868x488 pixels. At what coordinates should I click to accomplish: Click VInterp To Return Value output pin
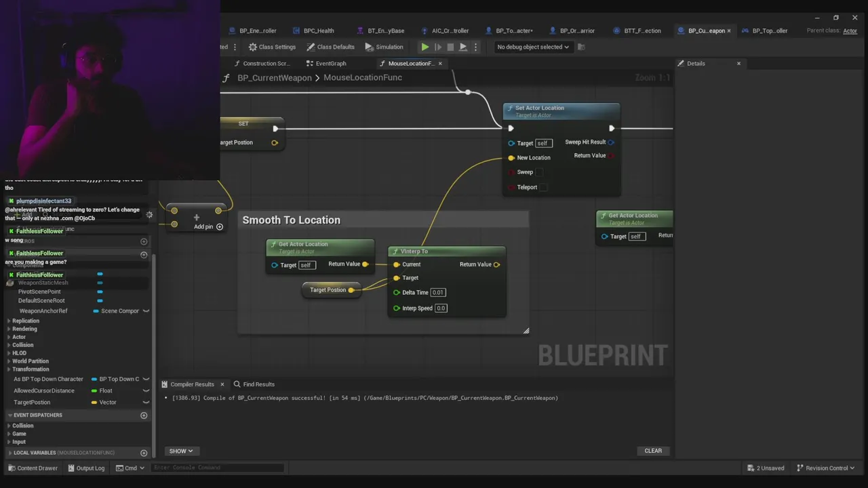tap(496, 264)
